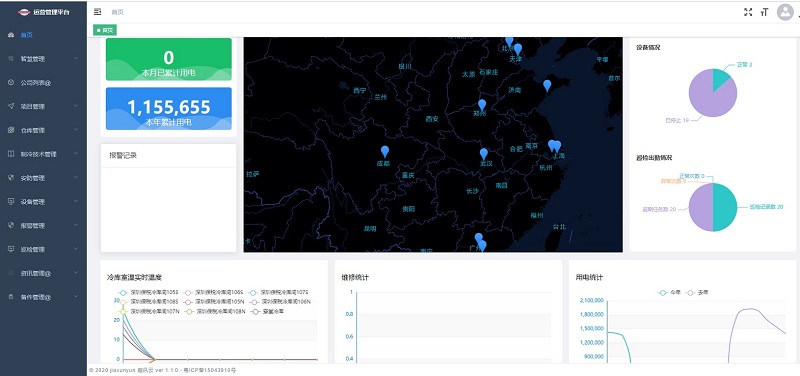
Task: Click the 首页 breadcrumb in header
Action: [117, 12]
